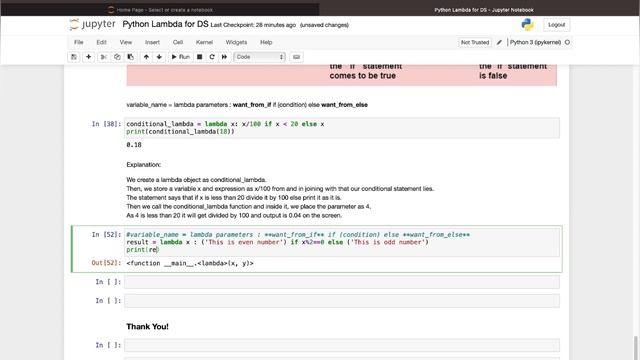
Task: Open the File menu
Action: point(79,42)
